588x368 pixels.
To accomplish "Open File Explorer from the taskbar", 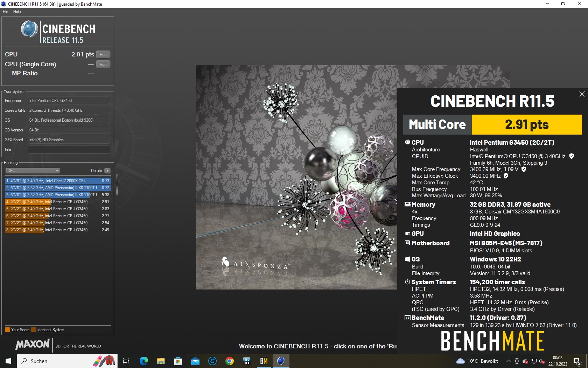I will (x=161, y=361).
